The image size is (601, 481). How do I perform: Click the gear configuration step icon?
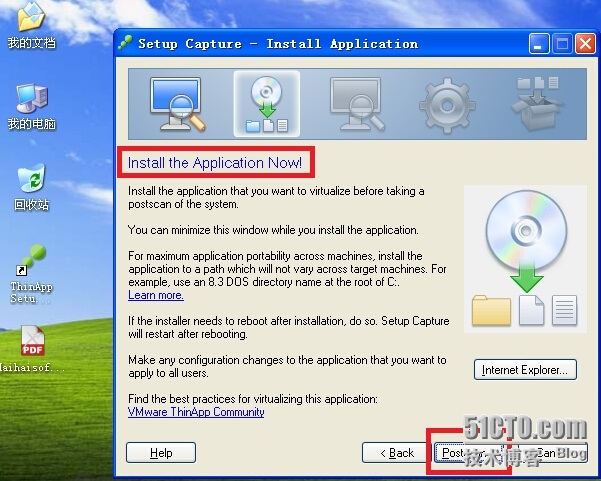click(447, 105)
